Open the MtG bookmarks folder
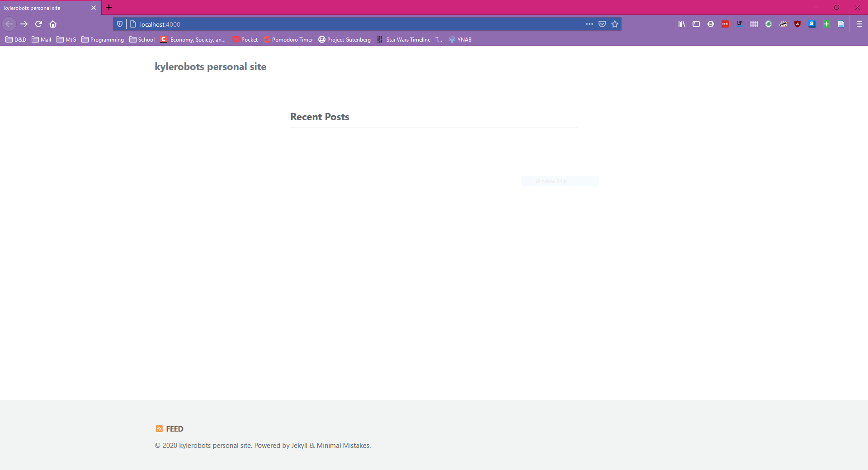The height and width of the screenshot is (470, 868). [x=66, y=40]
